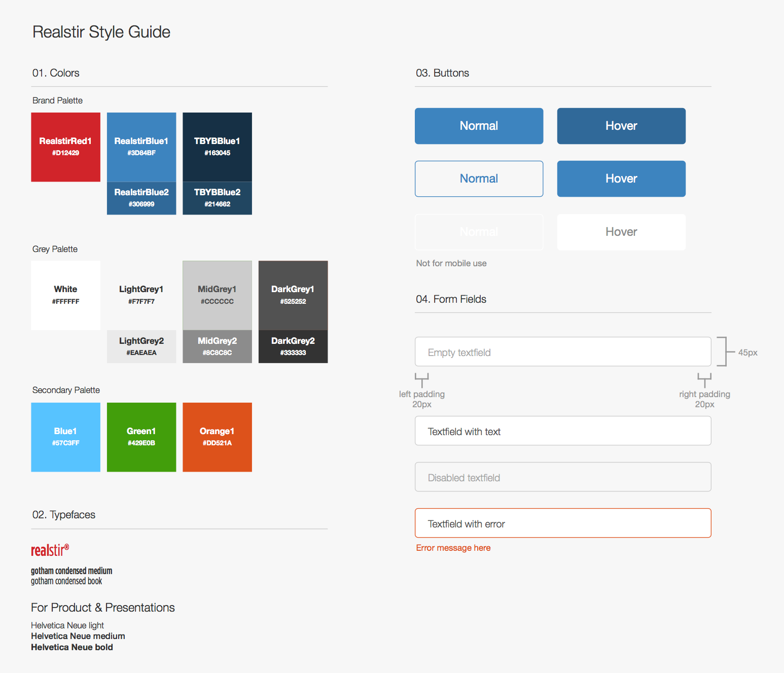Click the Grey Palette label
Image resolution: width=784 pixels, height=673 pixels.
[55, 249]
